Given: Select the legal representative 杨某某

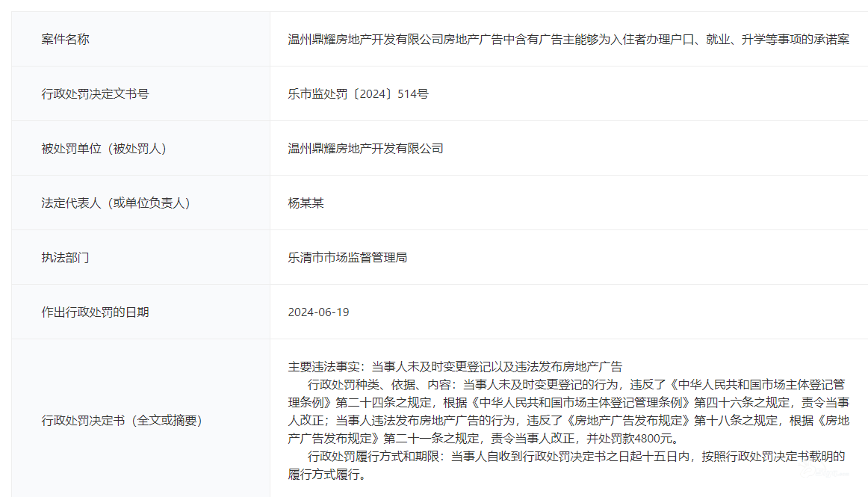Looking at the screenshot, I should pos(306,203).
